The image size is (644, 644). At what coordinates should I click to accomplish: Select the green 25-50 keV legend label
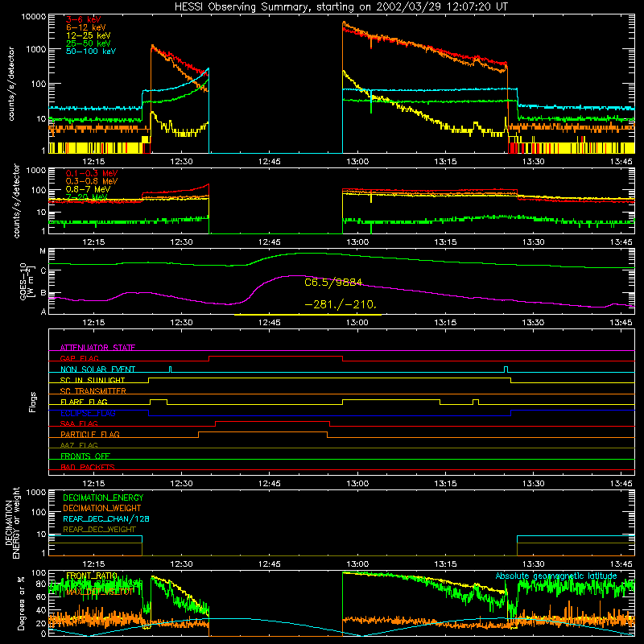point(88,43)
